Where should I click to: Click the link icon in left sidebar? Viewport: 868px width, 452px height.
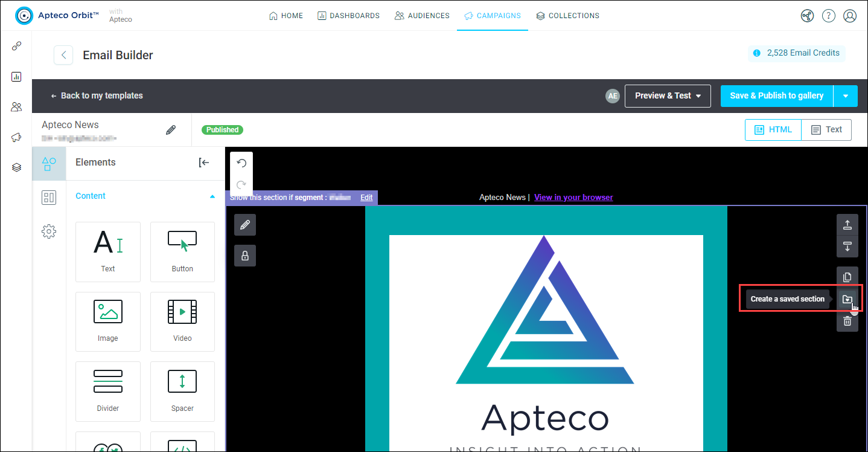pyautogui.click(x=16, y=46)
